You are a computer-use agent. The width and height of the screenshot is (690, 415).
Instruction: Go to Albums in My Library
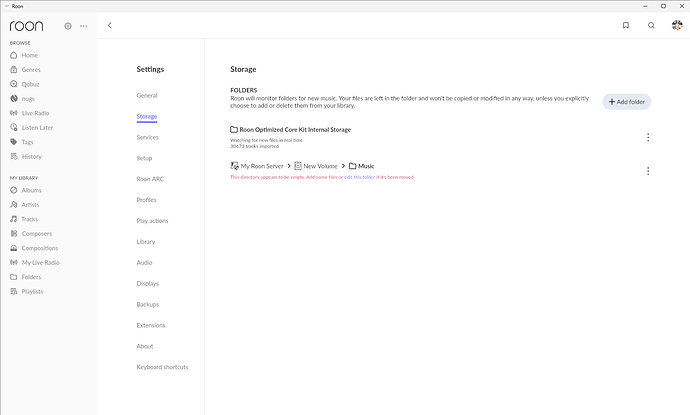[31, 190]
